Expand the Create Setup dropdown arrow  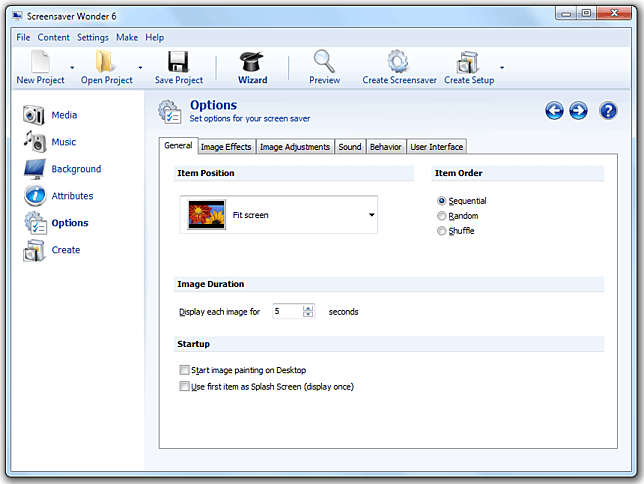[x=502, y=67]
